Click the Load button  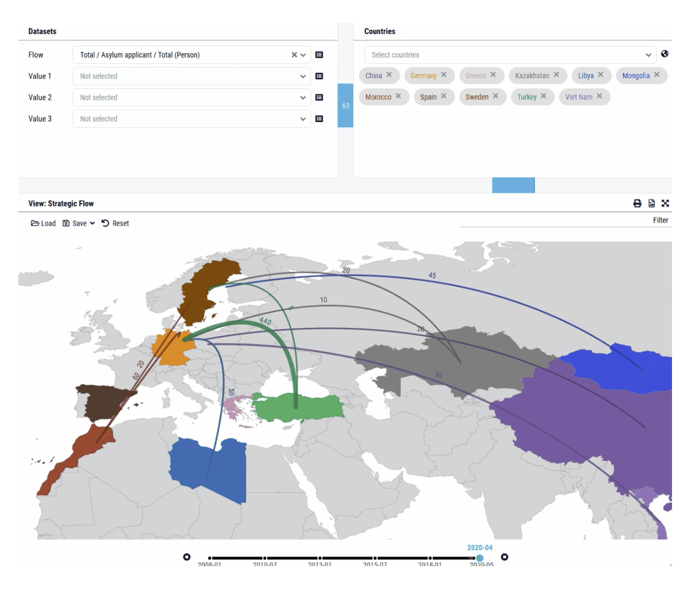click(x=43, y=223)
